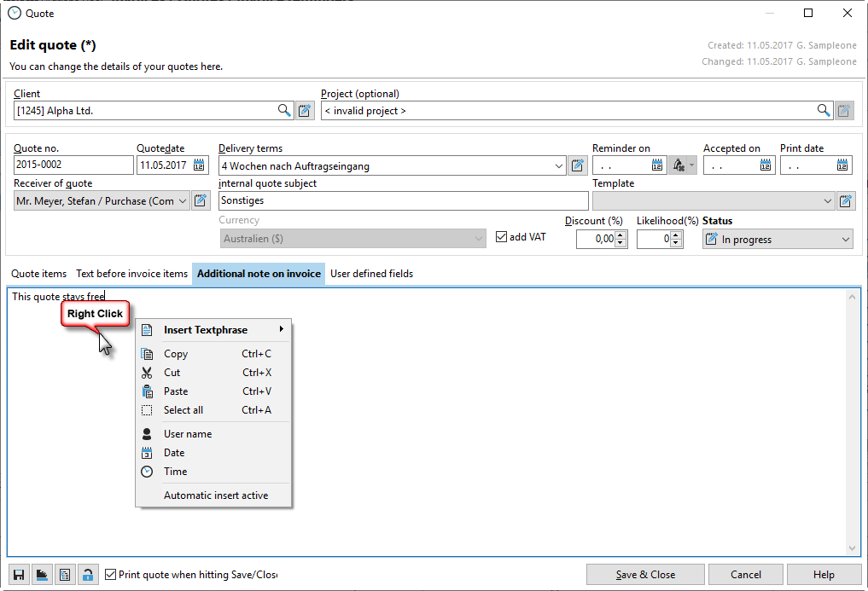Open the Status dropdown showing In progress
Viewport: 868px width, 591px height.
(845, 240)
